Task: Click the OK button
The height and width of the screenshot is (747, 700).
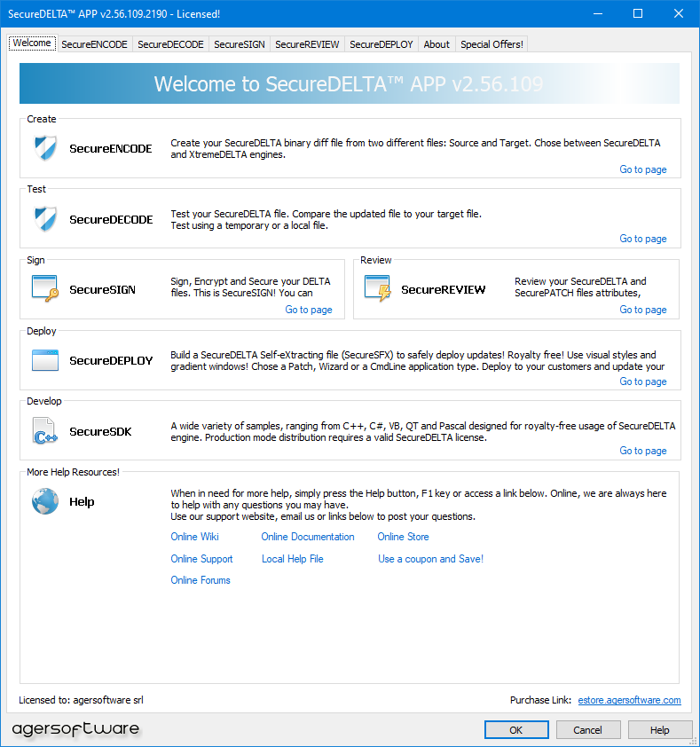Action: pos(516,730)
